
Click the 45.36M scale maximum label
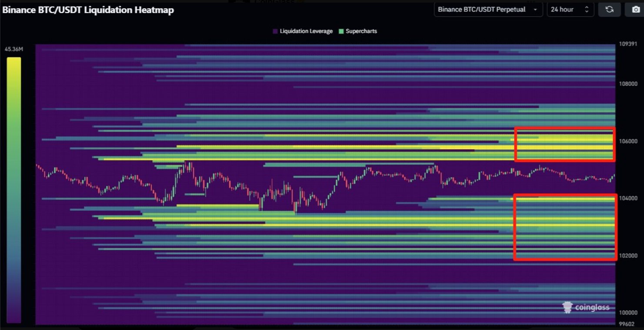point(14,49)
